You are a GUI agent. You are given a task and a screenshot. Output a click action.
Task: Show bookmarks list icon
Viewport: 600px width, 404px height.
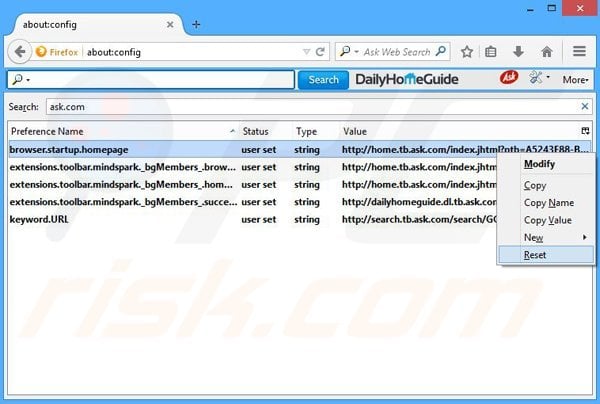[491, 52]
